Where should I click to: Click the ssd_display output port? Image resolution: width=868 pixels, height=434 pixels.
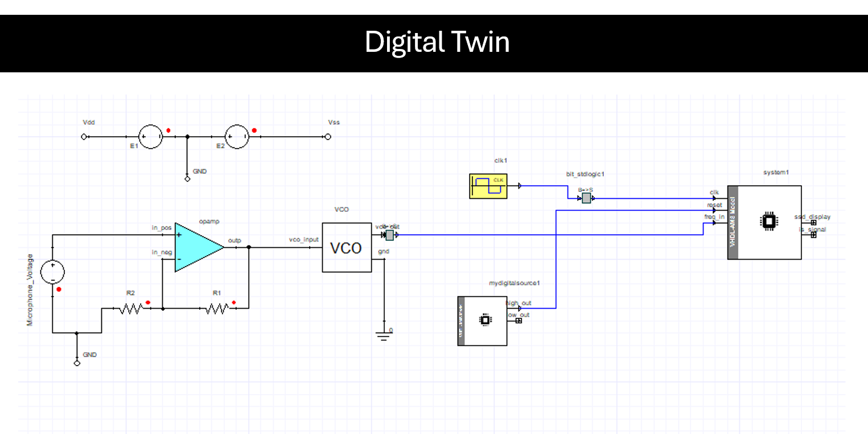(813, 223)
